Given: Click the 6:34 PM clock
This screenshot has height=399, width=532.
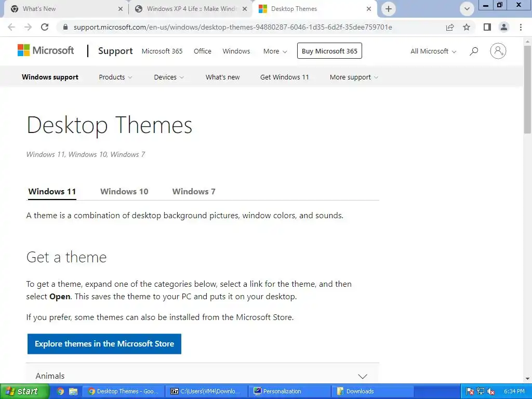Looking at the screenshot, I should click(x=514, y=391).
